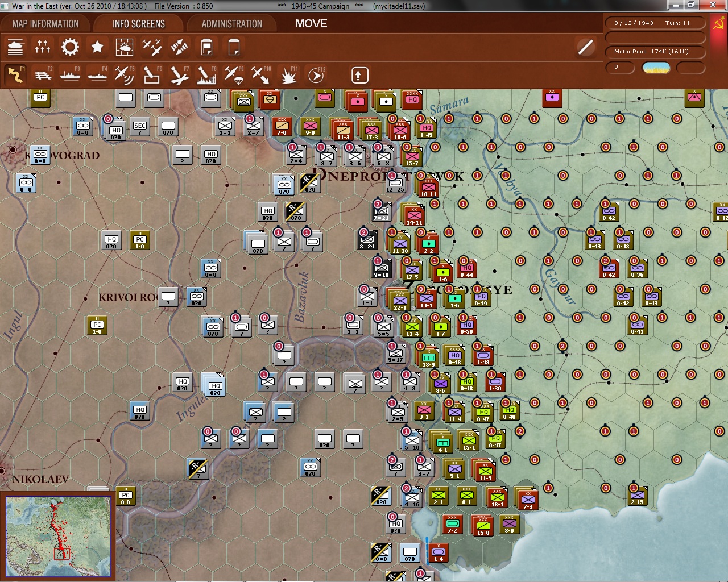Click the Motor Pool readout

click(655, 52)
